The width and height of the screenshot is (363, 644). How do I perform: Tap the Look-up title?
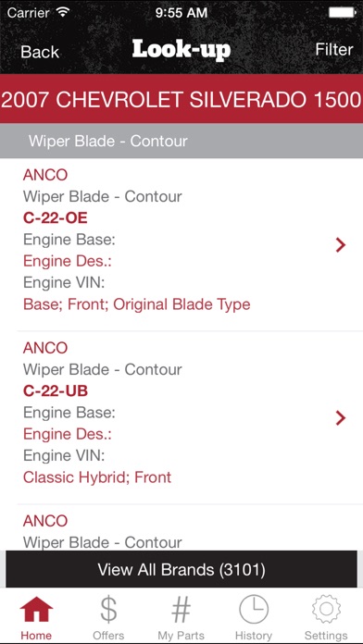click(x=181, y=50)
